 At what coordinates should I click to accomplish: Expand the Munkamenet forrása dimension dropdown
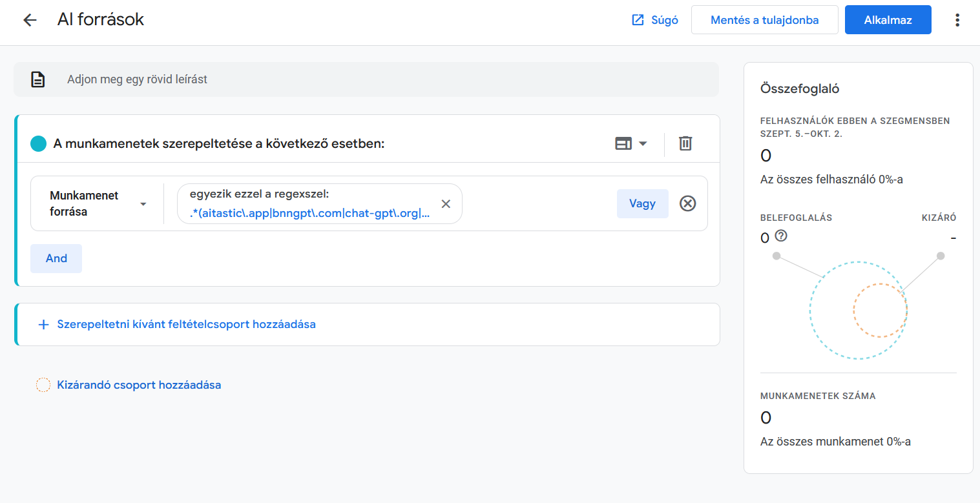98,203
